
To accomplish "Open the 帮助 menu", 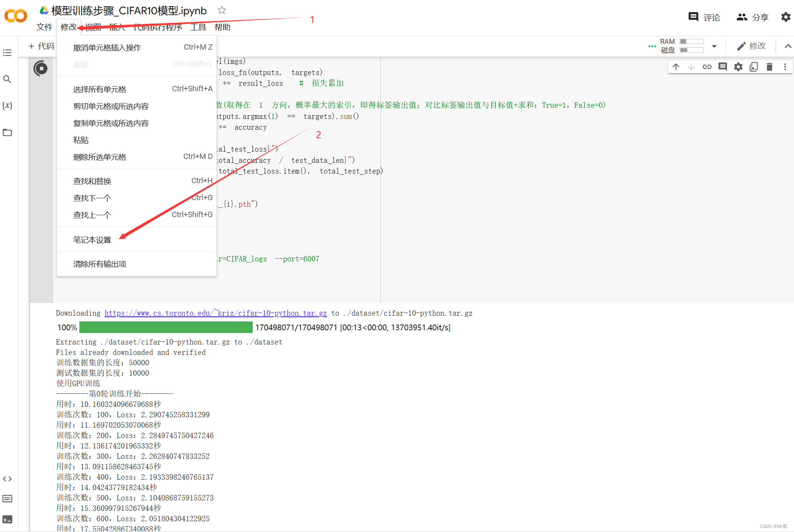I will tap(222, 27).
